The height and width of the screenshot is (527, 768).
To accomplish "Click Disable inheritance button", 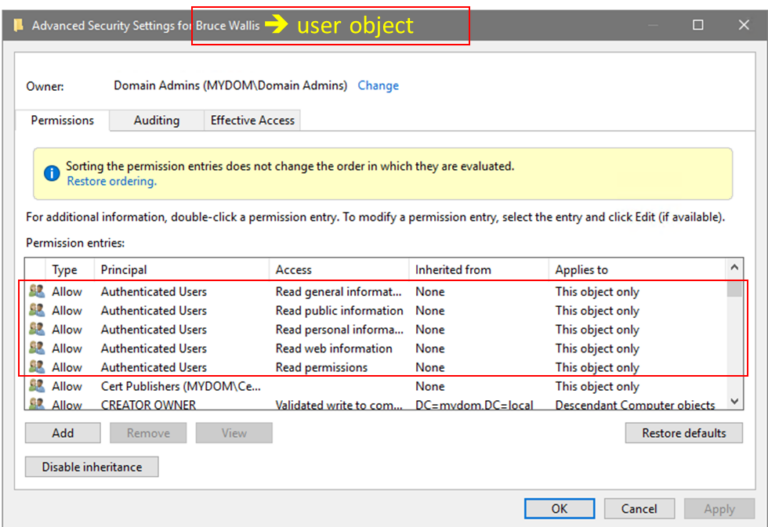I will 92,467.
